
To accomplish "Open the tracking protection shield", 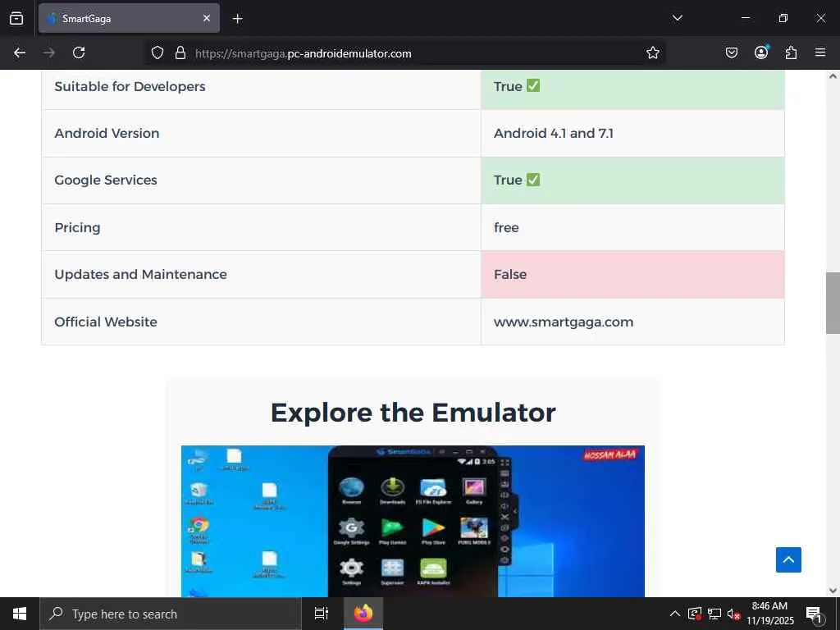I will click(x=157, y=53).
